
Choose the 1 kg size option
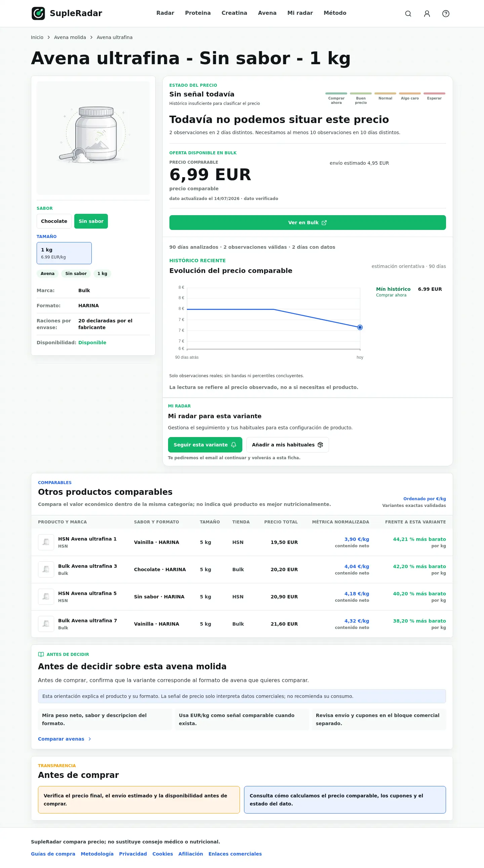[64, 253]
